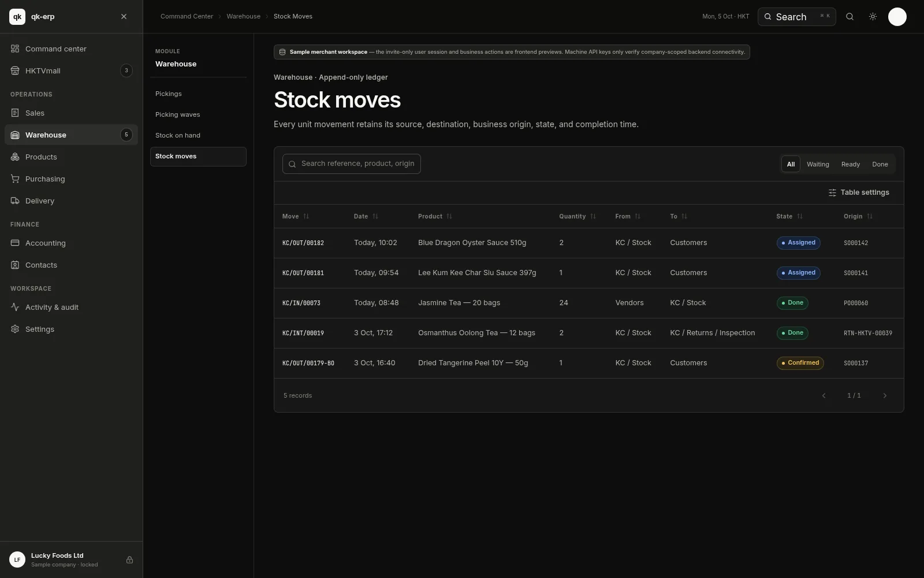The width and height of the screenshot is (924, 578).
Task: Go to the next page of records
Action: tap(884, 395)
